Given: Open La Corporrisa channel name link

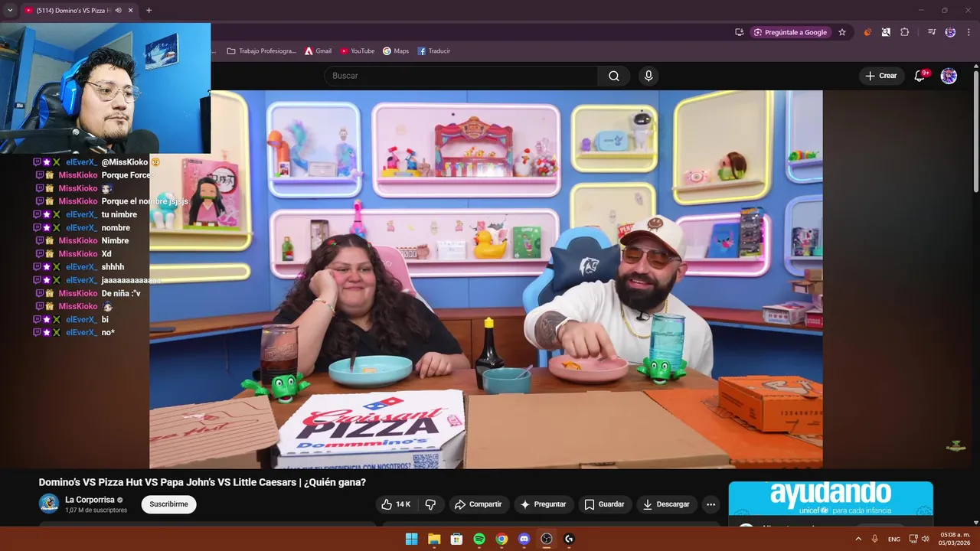Looking at the screenshot, I should pyautogui.click(x=90, y=500).
